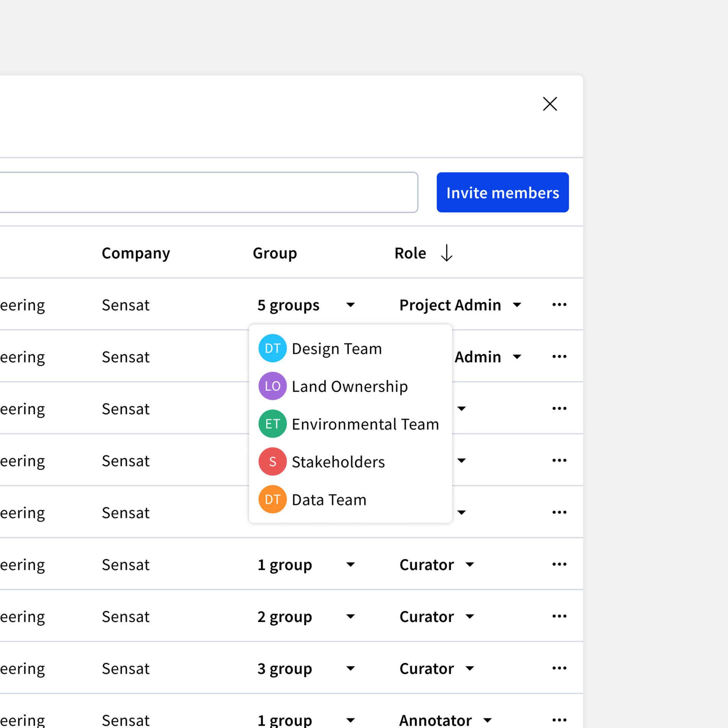Screen dimensions: 728x728
Task: Open the fourth row role dropdown arrow
Action: pos(461,461)
